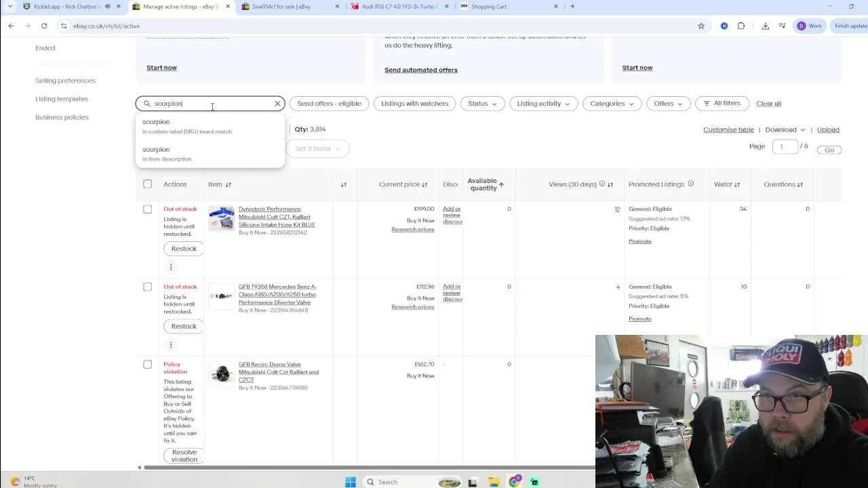Switch to Shopping Cart tab
868x488 pixels.
click(x=507, y=7)
